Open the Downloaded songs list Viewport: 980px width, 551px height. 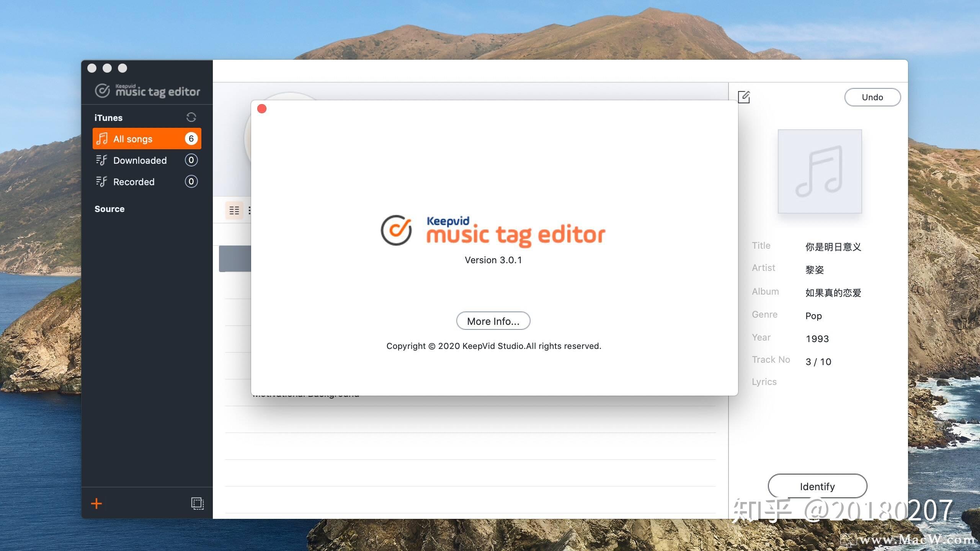point(147,160)
